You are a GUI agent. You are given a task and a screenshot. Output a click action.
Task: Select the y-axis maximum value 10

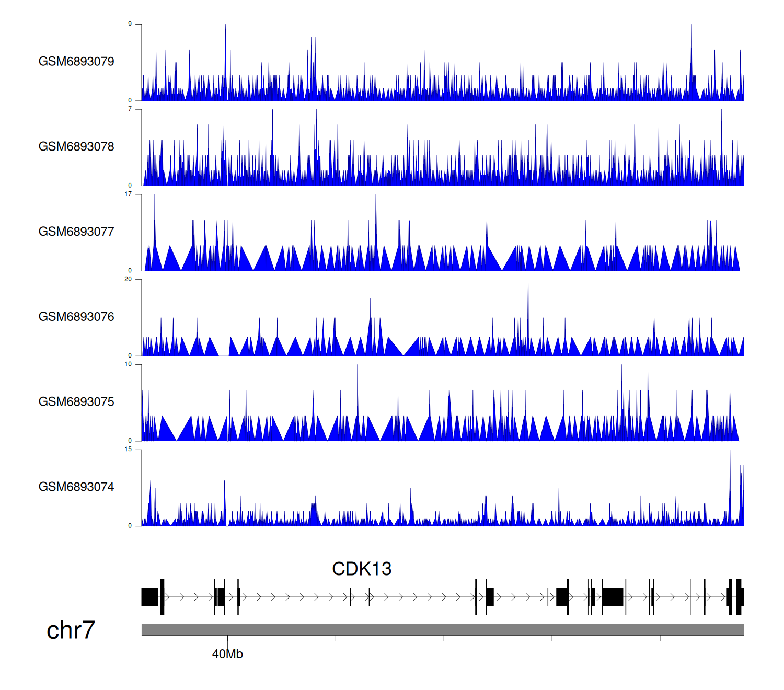coord(128,364)
